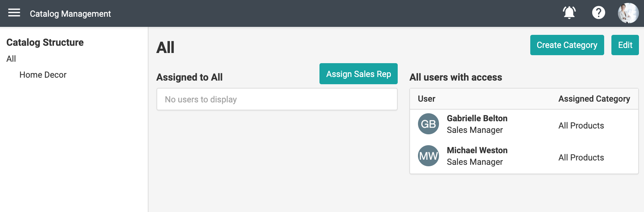
Task: Click the 'No users to display' box
Action: pyautogui.click(x=277, y=99)
